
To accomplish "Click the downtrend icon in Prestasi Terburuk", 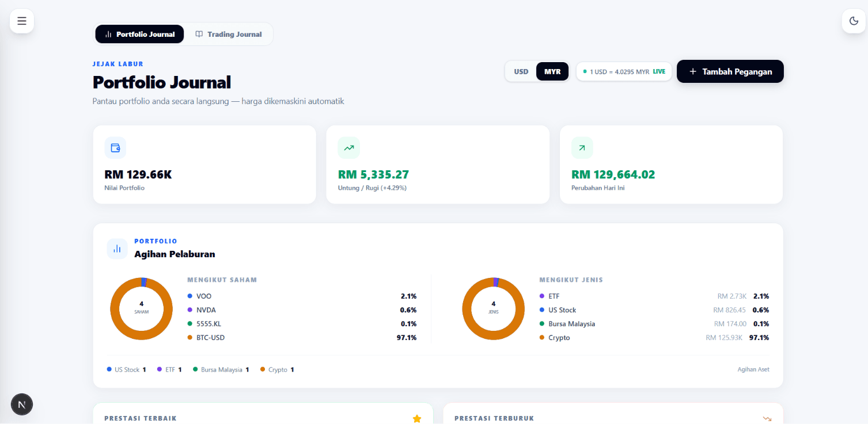I will tap(767, 419).
